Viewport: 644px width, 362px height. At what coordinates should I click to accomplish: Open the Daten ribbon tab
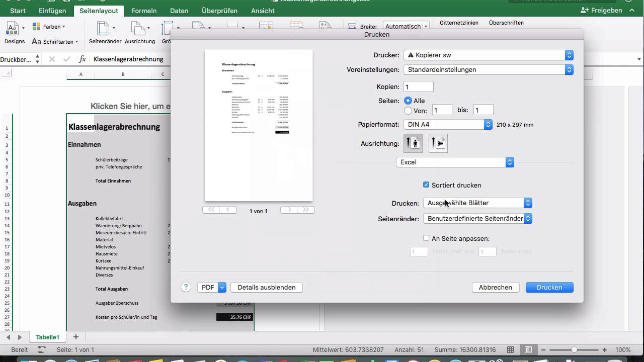click(179, 11)
